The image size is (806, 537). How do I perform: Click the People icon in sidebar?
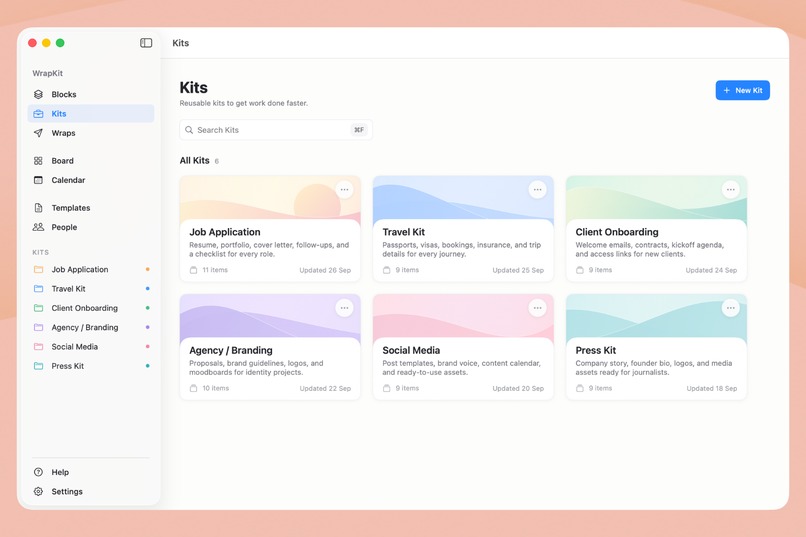click(38, 227)
